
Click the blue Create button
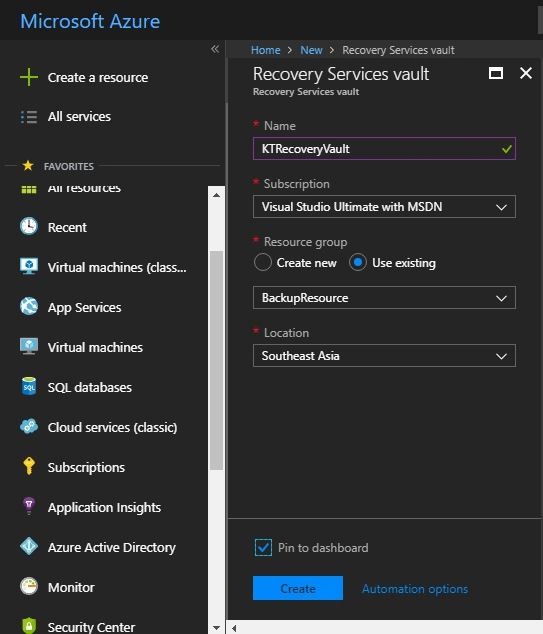298,588
